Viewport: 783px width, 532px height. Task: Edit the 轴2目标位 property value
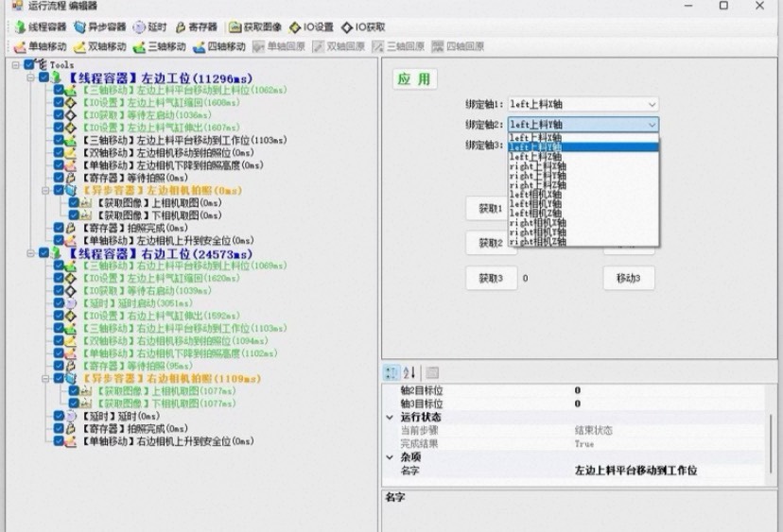pos(669,390)
